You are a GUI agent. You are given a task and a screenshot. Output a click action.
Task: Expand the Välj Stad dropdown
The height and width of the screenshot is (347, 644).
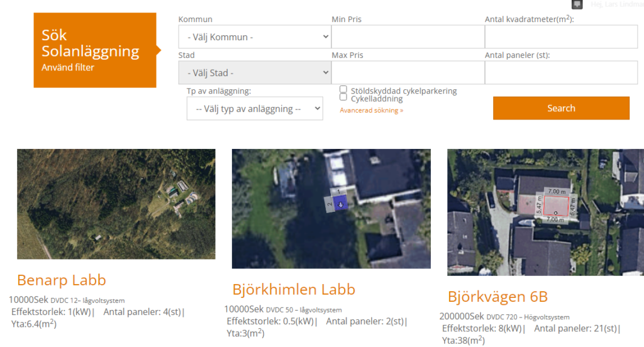coord(255,73)
